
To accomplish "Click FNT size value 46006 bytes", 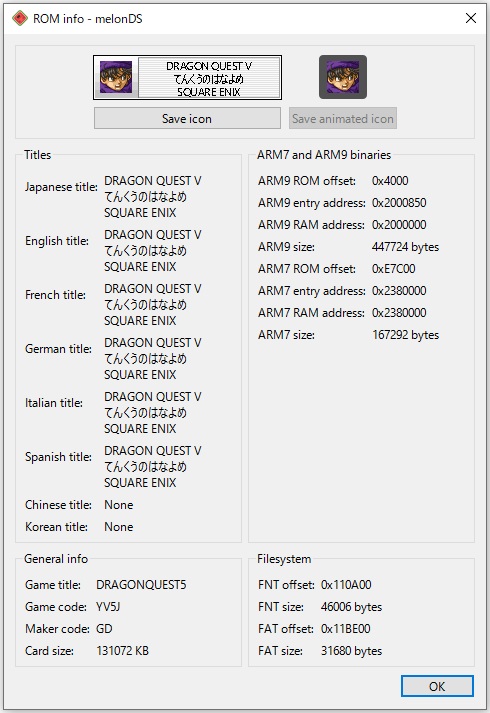I will click(x=351, y=607).
